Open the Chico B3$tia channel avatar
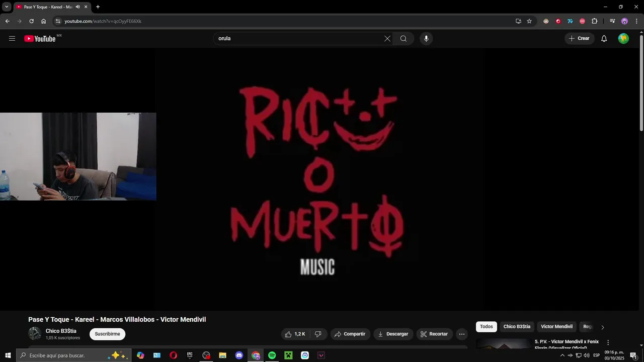 35,333
